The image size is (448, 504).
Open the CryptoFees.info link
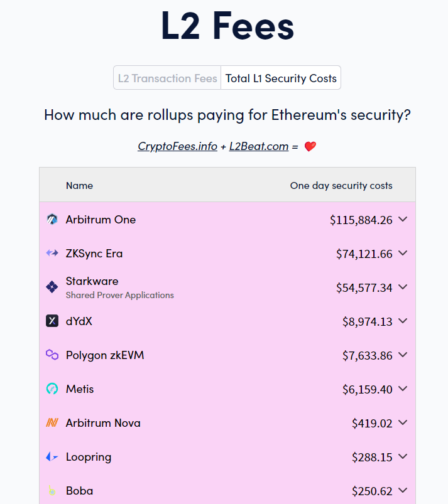pyautogui.click(x=177, y=146)
